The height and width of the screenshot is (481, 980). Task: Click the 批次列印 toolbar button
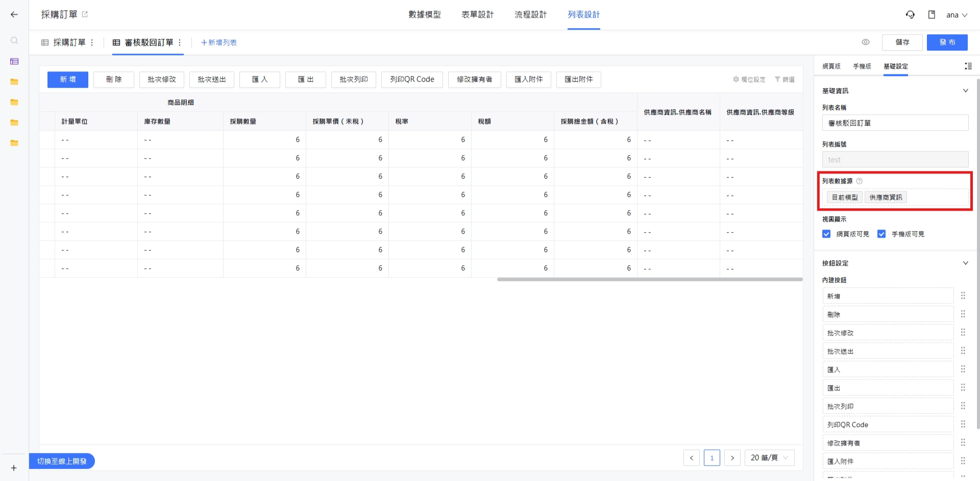click(354, 80)
